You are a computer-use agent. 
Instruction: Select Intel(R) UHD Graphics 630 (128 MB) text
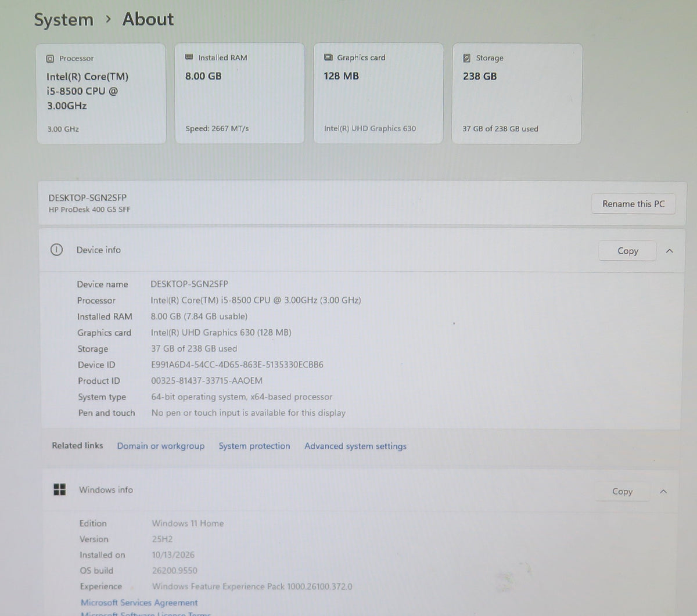(x=221, y=333)
